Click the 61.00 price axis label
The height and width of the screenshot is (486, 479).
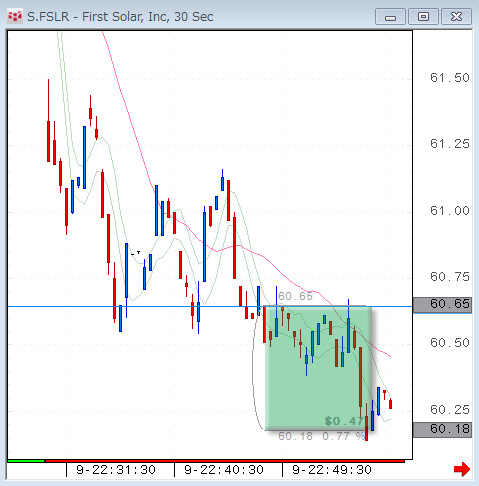[450, 211]
